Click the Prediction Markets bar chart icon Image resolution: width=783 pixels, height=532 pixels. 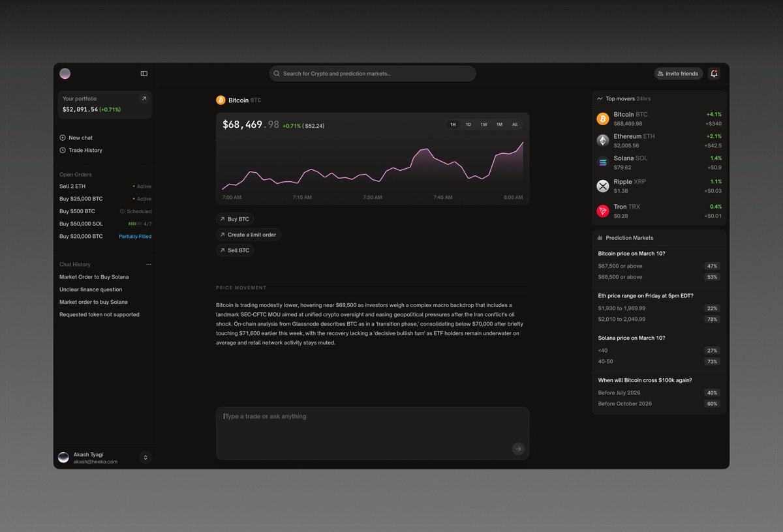point(600,238)
